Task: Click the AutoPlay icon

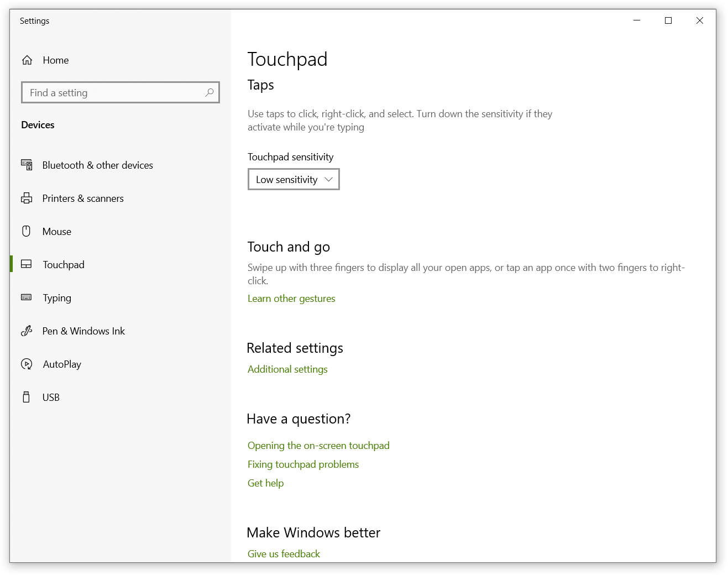Action: (27, 364)
